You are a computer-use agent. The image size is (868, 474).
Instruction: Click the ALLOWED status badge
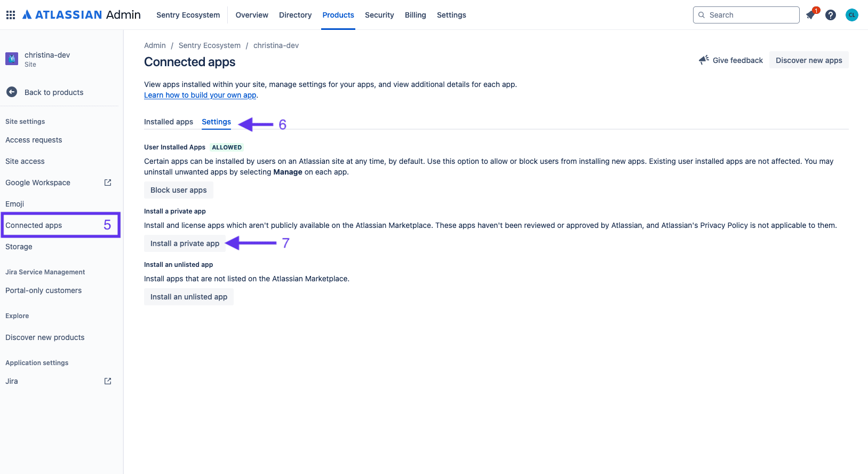227,147
